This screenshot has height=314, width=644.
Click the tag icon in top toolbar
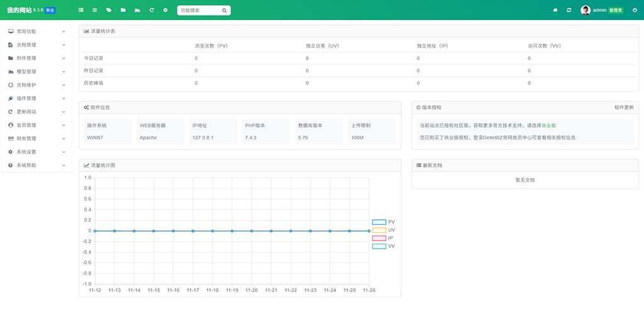pyautogui.click(x=109, y=11)
